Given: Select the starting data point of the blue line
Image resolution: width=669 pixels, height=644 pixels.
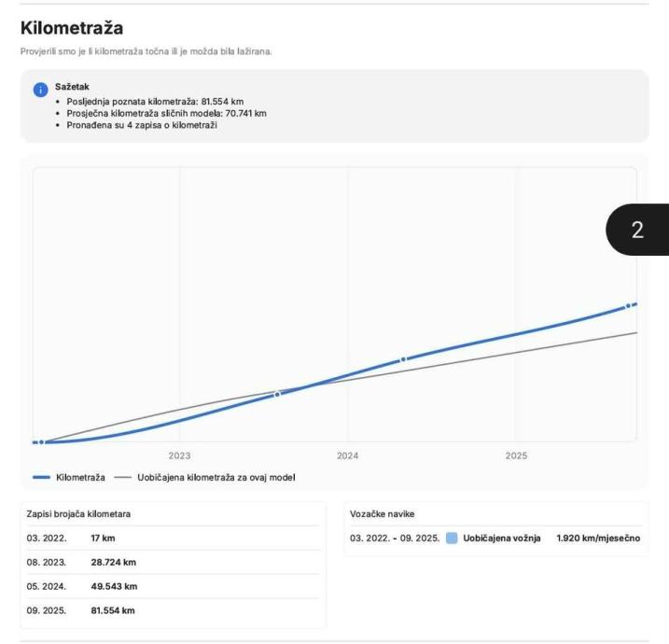Looking at the screenshot, I should point(41,441).
